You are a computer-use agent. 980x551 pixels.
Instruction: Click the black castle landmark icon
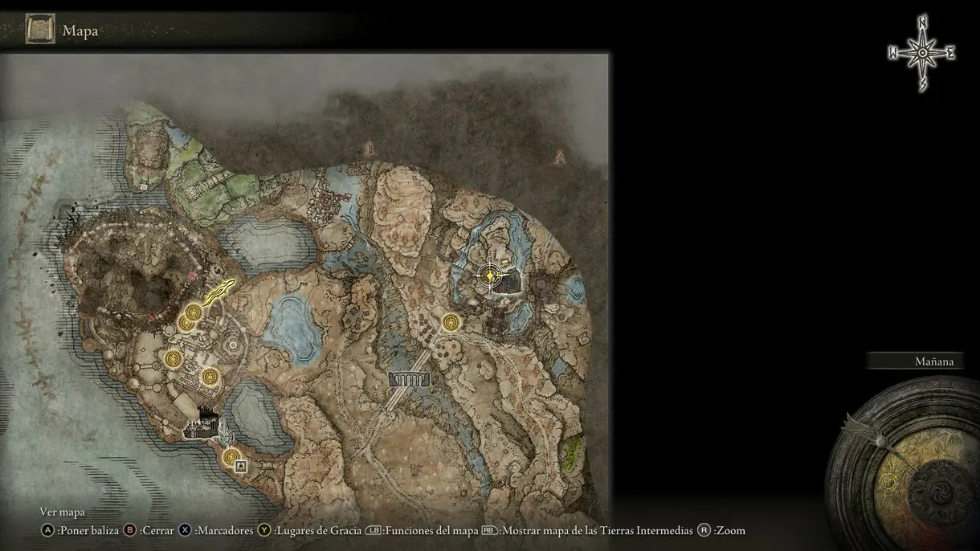coord(201,423)
